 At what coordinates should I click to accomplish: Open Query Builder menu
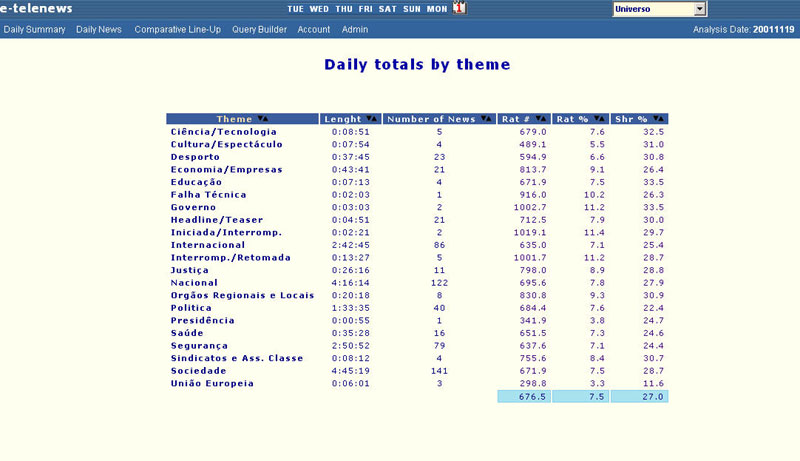[259, 30]
